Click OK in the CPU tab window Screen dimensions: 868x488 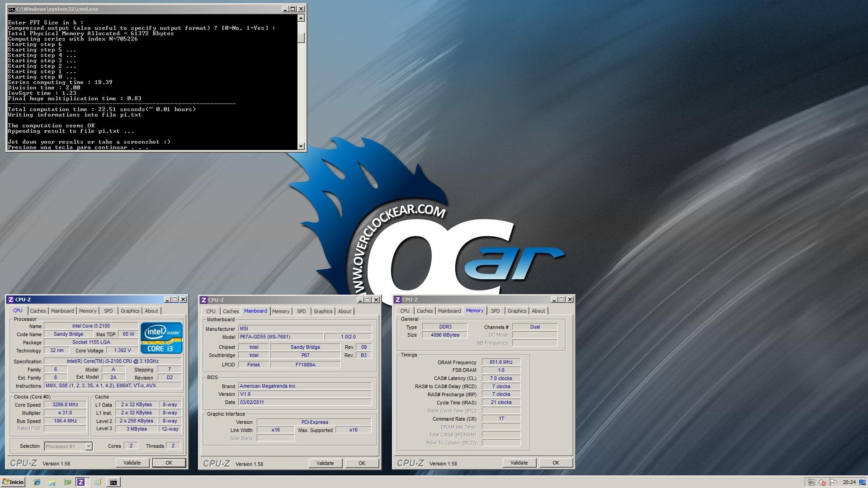tap(169, 463)
